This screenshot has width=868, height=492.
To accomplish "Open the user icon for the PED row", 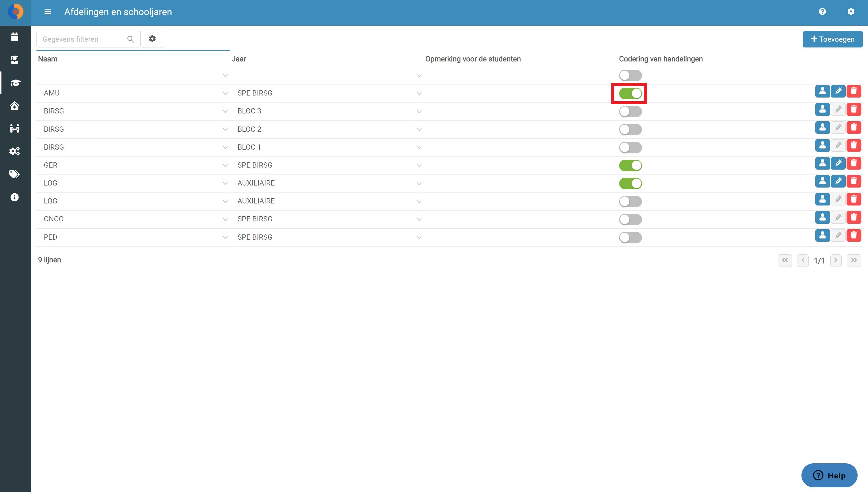I will 822,235.
